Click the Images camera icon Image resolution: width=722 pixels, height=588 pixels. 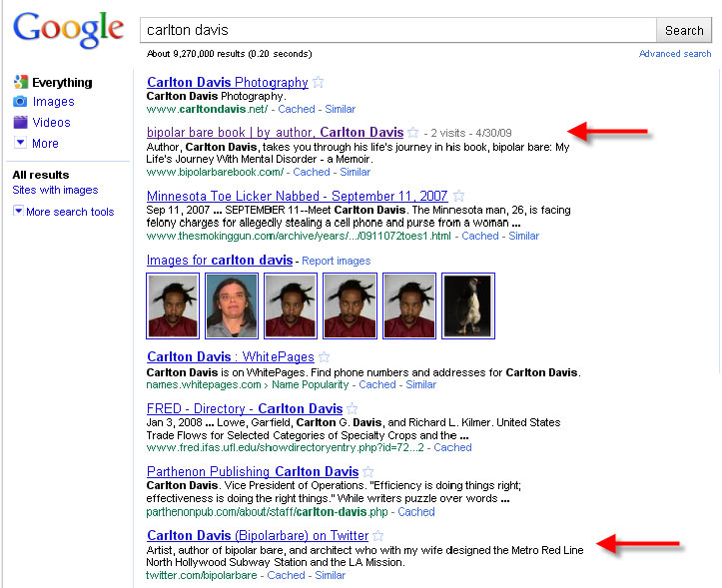(x=20, y=101)
